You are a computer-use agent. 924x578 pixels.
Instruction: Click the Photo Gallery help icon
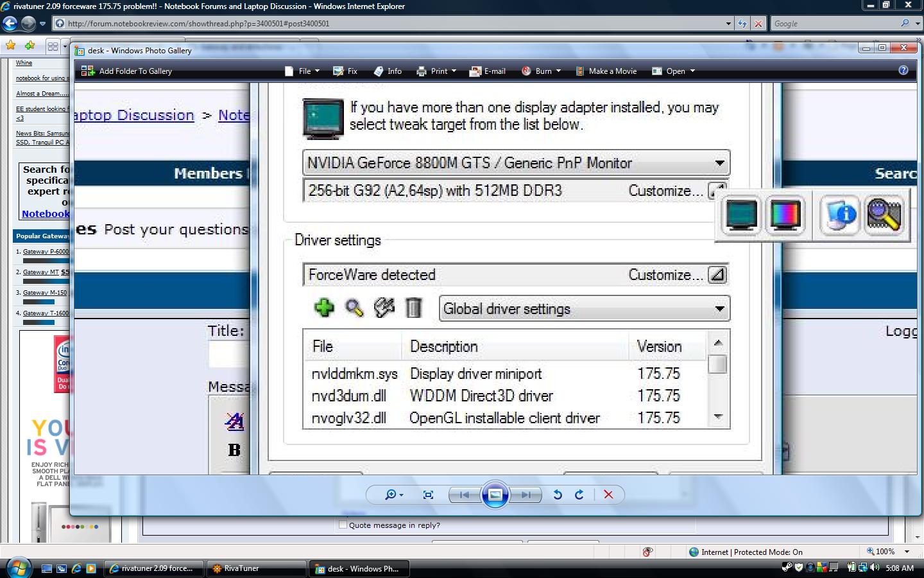tap(903, 71)
